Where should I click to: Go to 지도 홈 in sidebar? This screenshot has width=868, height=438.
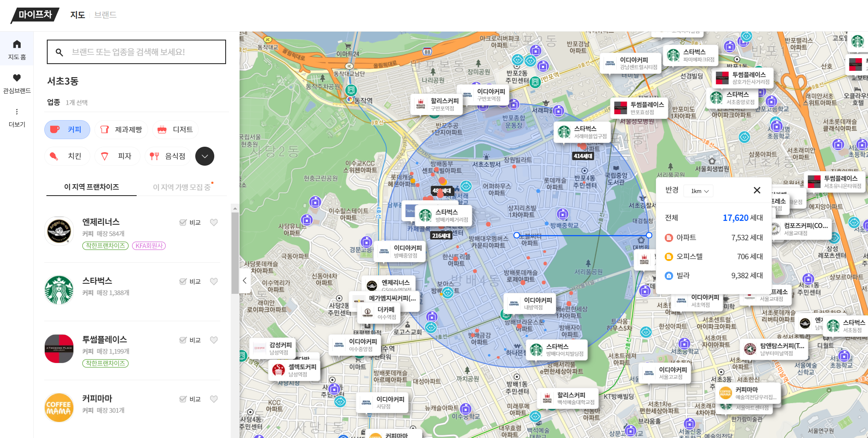click(17, 50)
